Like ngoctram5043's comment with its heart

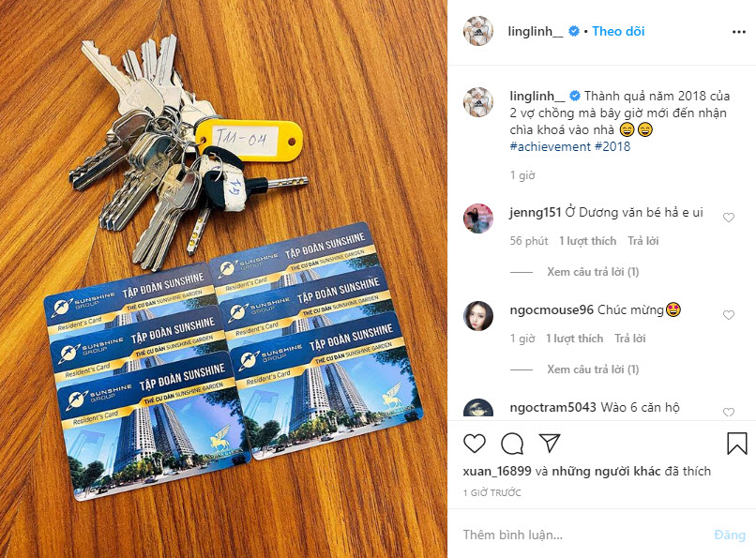tap(729, 412)
